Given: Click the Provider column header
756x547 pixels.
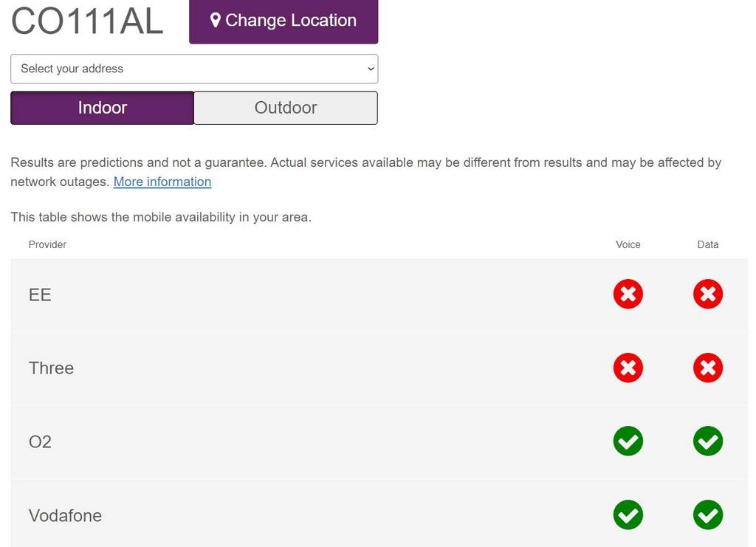Looking at the screenshot, I should pyautogui.click(x=47, y=245).
